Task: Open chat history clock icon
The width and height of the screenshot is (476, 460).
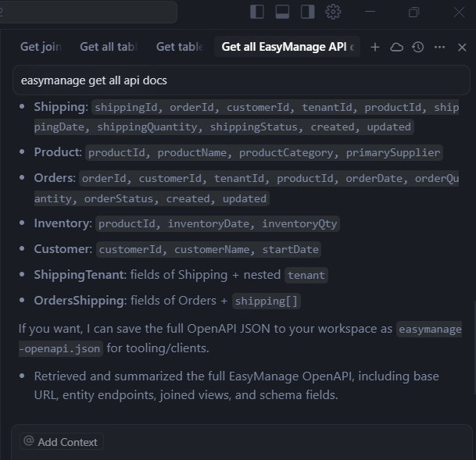Action: coord(418,47)
